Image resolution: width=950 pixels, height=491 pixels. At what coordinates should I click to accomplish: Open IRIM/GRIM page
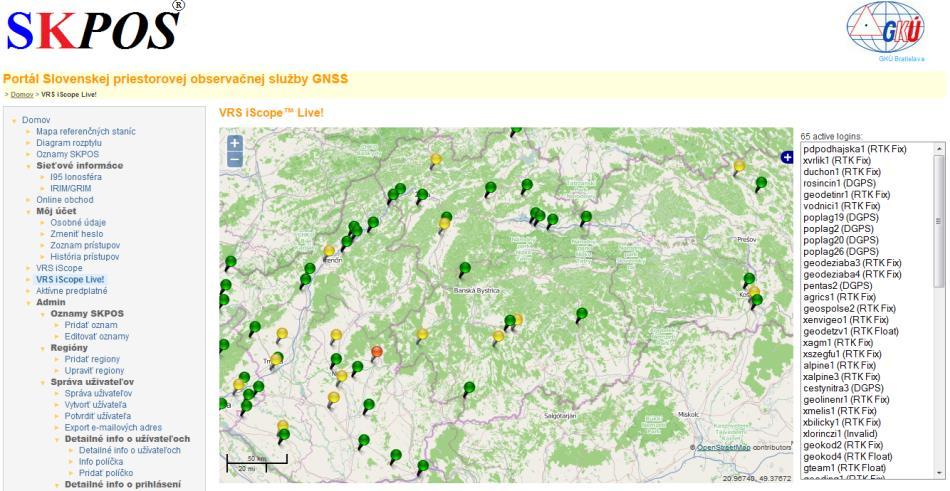[x=71, y=189]
